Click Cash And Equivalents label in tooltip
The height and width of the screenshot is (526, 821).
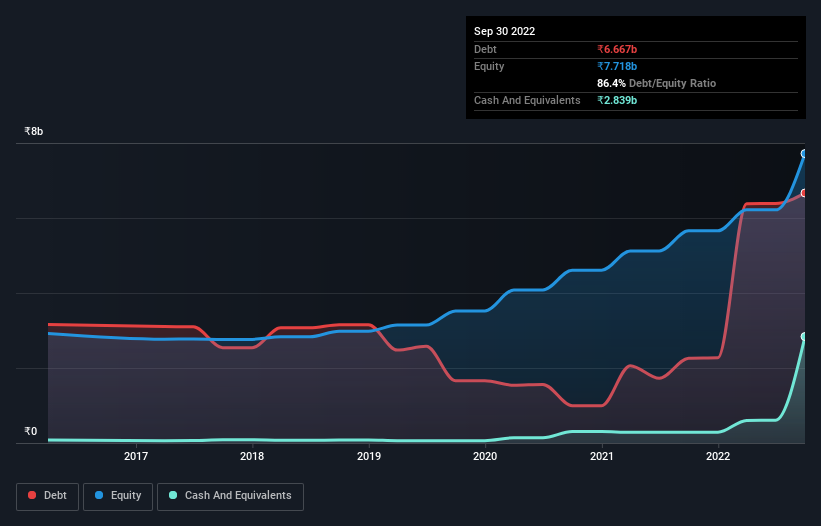527,100
